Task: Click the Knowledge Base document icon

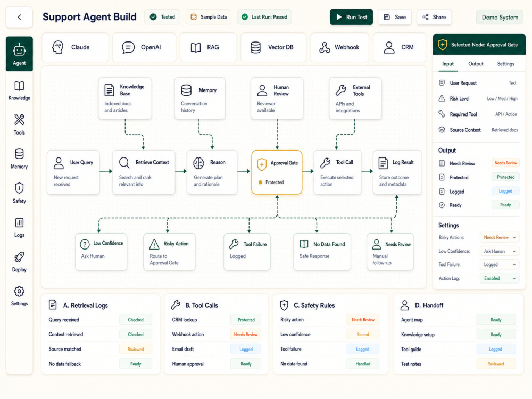Action: coord(109,90)
